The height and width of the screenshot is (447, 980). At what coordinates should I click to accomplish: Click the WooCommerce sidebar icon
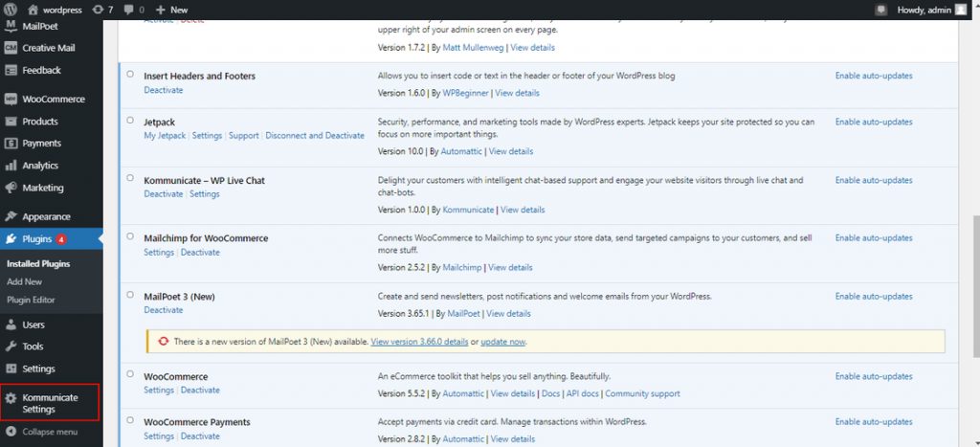click(x=11, y=100)
